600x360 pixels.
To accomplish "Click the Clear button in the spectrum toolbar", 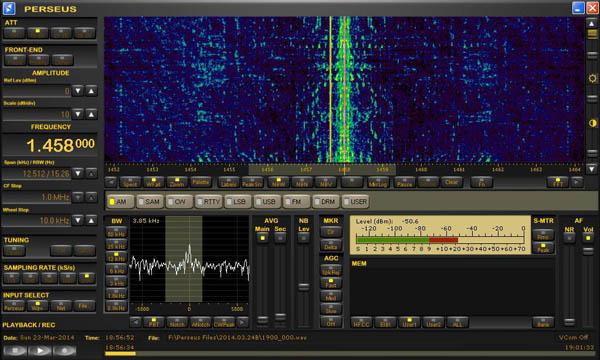I will [x=452, y=182].
